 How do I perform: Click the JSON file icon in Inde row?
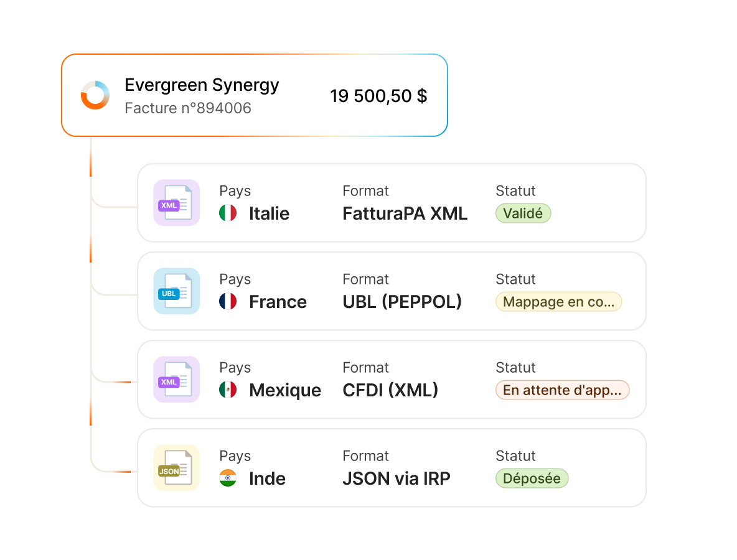pyautogui.click(x=177, y=468)
